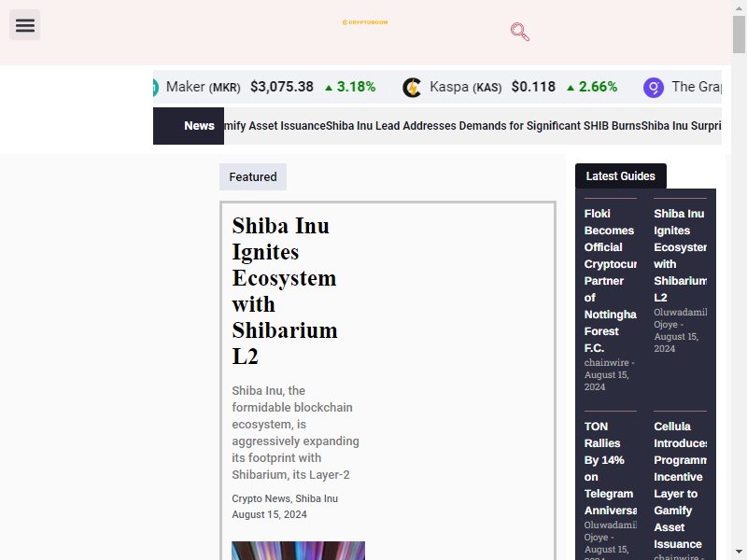Click the page scrollbar thumb
Screen dimensions: 747x560
click(739, 34)
